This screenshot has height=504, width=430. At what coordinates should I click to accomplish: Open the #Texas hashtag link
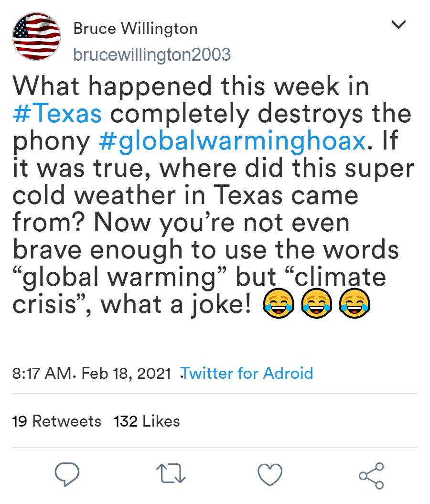57,114
